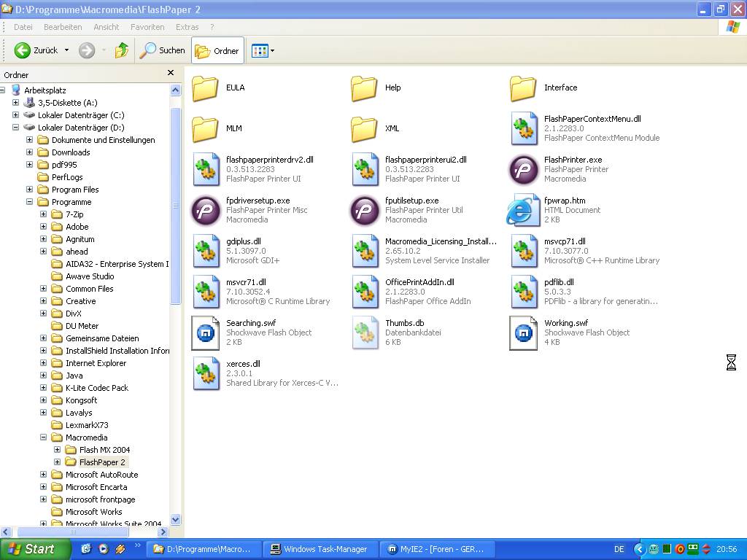Screen dimensions: 747x560
Task: Expand Lokaler Datenträger (C:) node
Action: 16,114
